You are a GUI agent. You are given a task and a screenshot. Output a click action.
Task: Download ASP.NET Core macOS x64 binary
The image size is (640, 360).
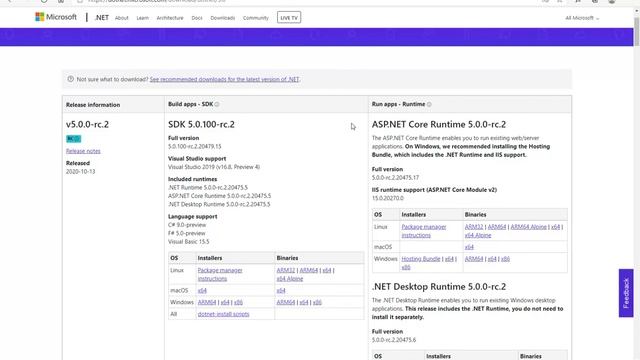click(x=469, y=247)
